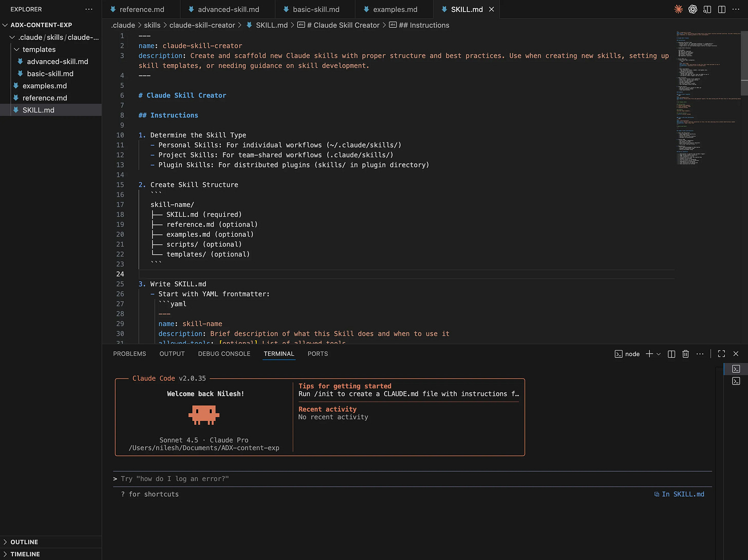Click the '## Instructions' heading on line 8

[x=168, y=115]
